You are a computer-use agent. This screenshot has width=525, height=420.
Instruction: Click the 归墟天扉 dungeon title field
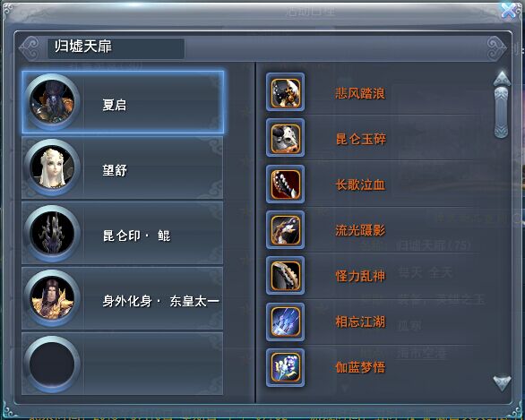[x=116, y=48]
